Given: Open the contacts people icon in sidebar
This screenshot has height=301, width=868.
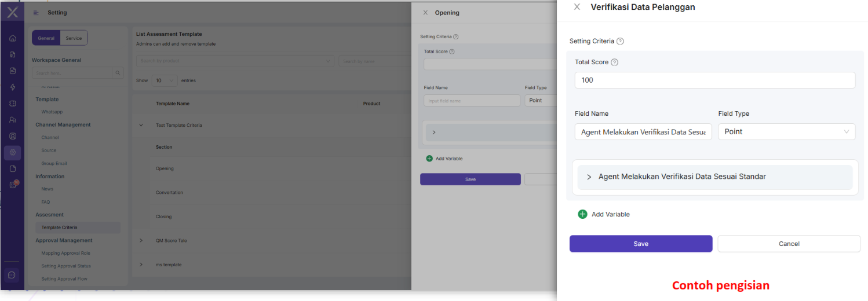Looking at the screenshot, I should 13,120.
